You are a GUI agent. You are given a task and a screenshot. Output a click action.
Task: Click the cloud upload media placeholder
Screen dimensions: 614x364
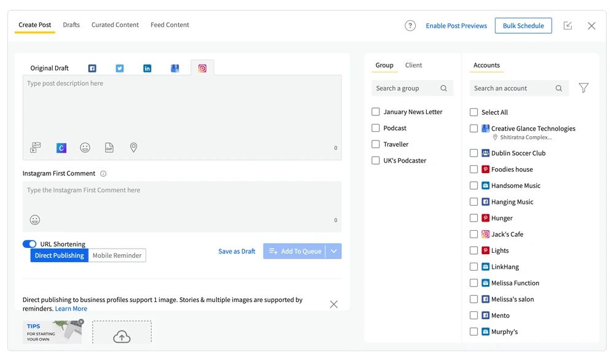[x=122, y=336]
